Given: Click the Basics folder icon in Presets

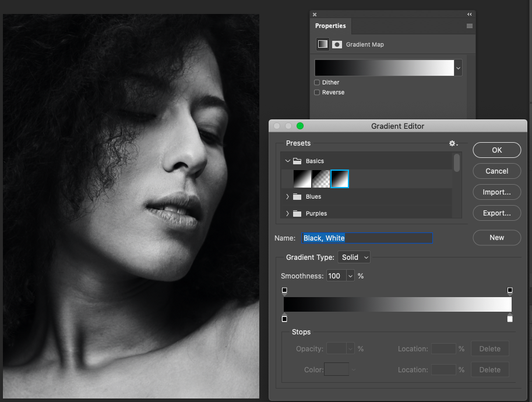Looking at the screenshot, I should click(x=298, y=161).
